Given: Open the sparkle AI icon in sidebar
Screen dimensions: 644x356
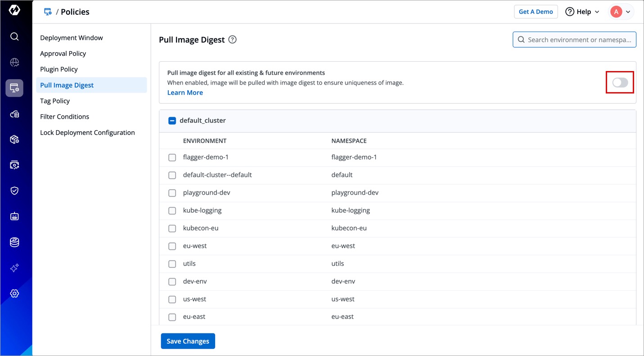Looking at the screenshot, I should (14, 268).
